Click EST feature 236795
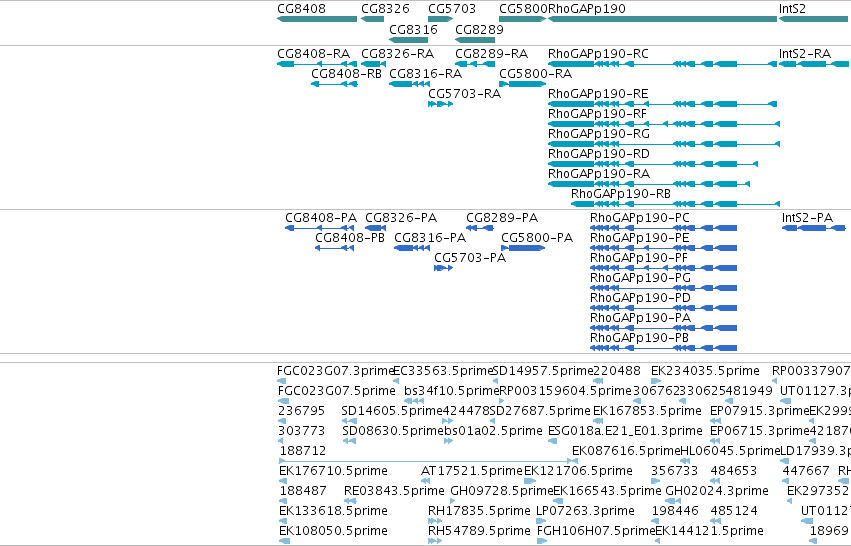The image size is (851, 546). [x=282, y=421]
